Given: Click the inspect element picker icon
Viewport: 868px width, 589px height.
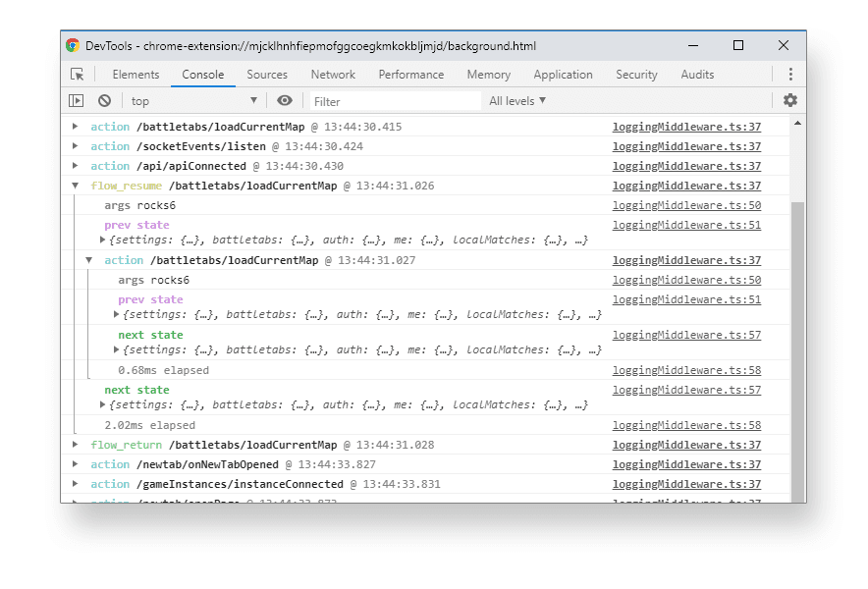Looking at the screenshot, I should [x=78, y=75].
